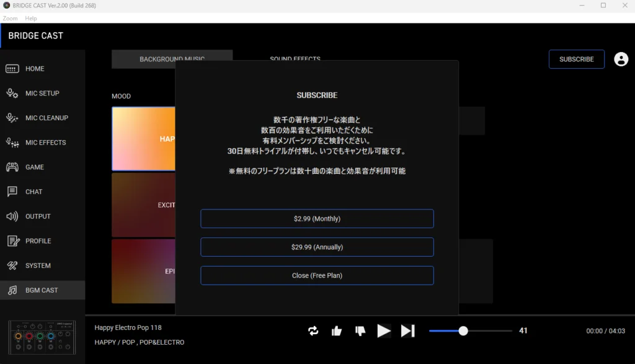Choose the $2.99 Monthly subscription
The height and width of the screenshot is (364, 635).
pos(317,219)
